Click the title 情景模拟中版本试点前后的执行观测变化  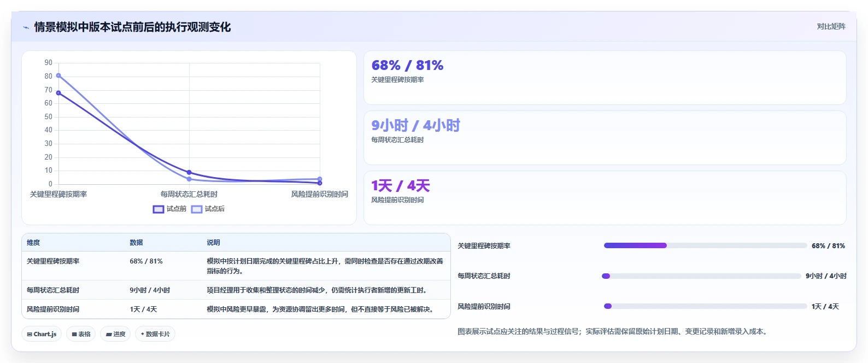tap(132, 27)
